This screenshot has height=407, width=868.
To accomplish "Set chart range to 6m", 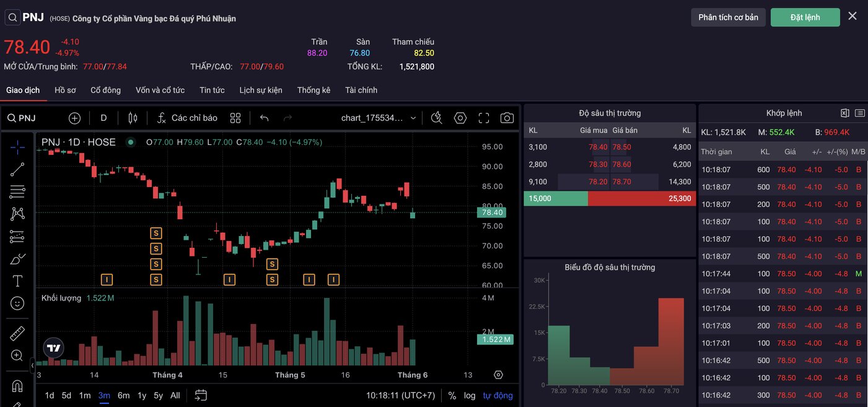I will (x=124, y=395).
